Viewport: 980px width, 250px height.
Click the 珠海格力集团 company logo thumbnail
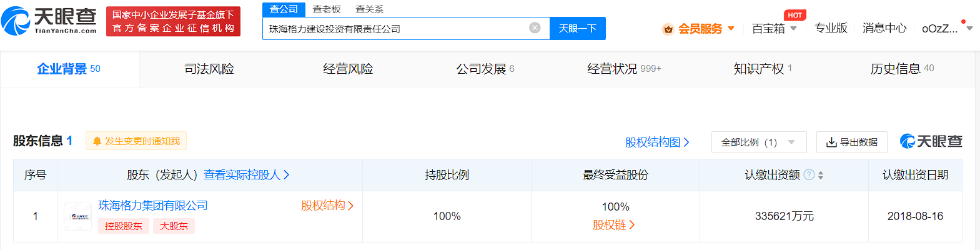click(x=77, y=216)
